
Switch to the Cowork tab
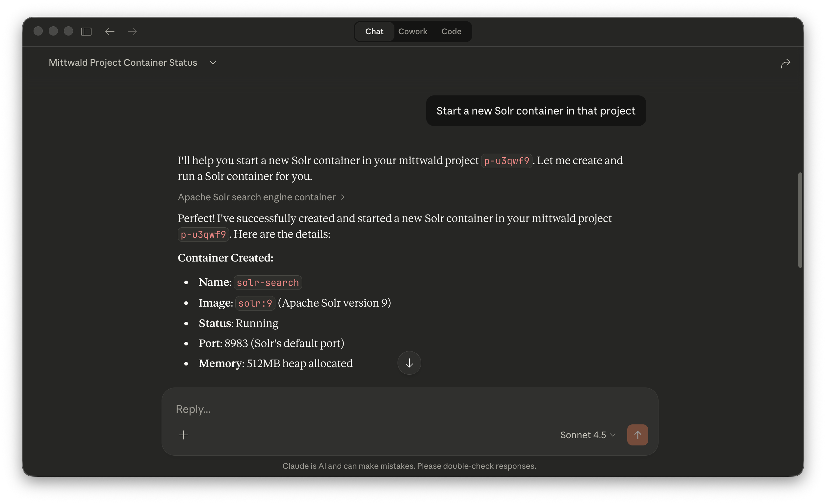412,32
